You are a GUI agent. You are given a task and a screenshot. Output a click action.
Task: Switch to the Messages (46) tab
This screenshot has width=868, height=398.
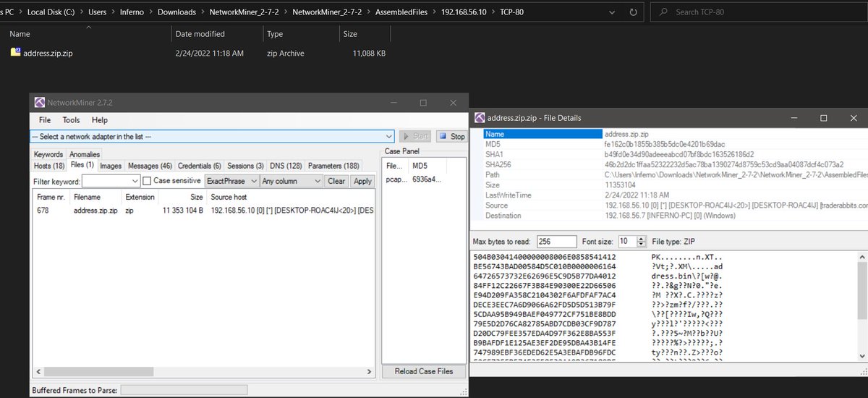pyautogui.click(x=150, y=166)
